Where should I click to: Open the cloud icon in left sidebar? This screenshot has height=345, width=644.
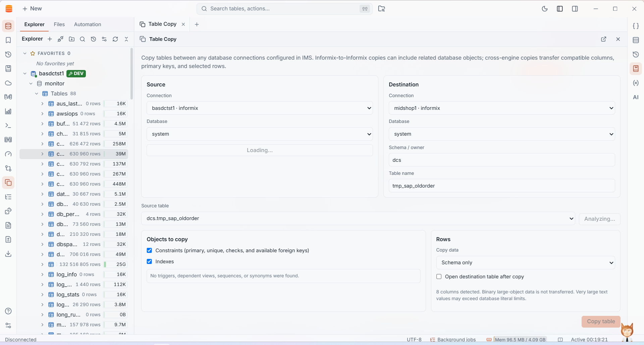(8, 83)
